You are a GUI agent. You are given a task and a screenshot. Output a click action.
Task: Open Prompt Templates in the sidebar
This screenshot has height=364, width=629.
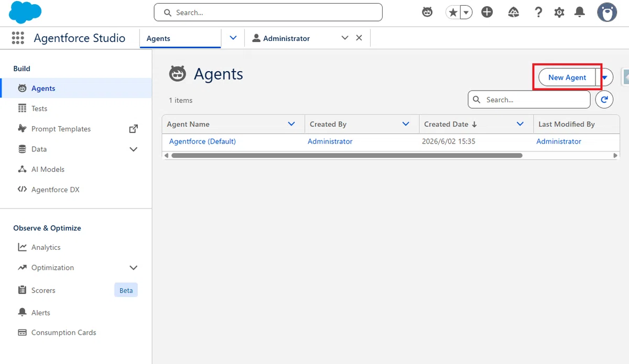pyautogui.click(x=61, y=129)
